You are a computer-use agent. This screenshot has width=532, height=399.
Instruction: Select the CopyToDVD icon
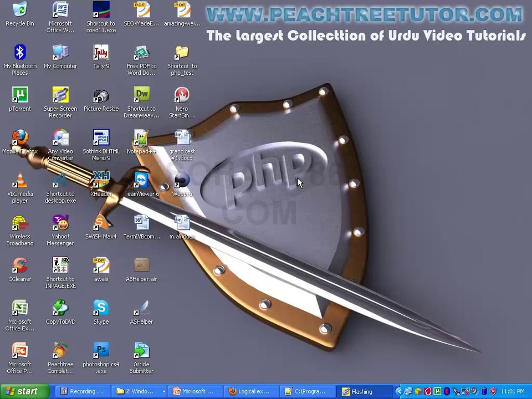(x=60, y=313)
